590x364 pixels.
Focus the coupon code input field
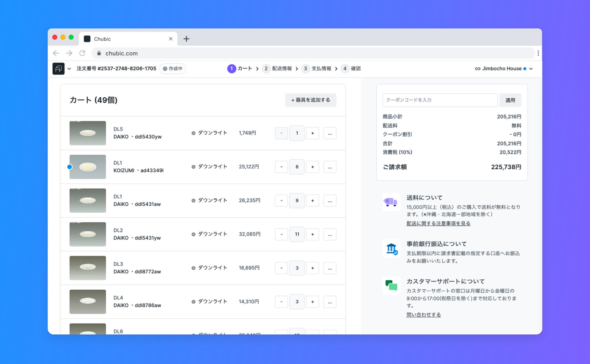440,100
